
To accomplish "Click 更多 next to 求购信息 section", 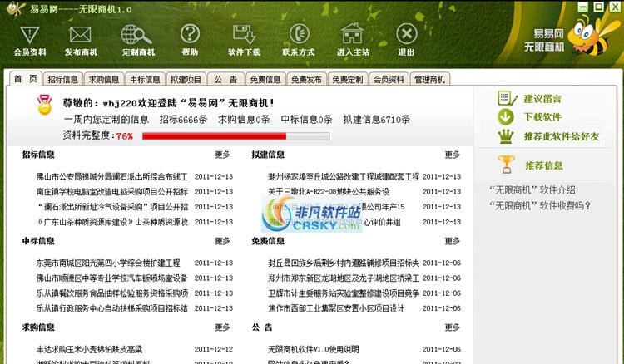I will click(x=222, y=327).
